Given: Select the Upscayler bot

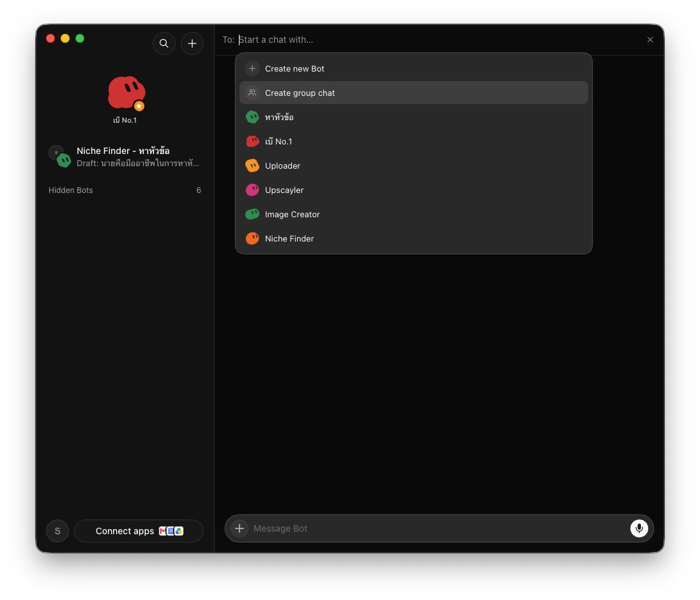Looking at the screenshot, I should [x=413, y=190].
